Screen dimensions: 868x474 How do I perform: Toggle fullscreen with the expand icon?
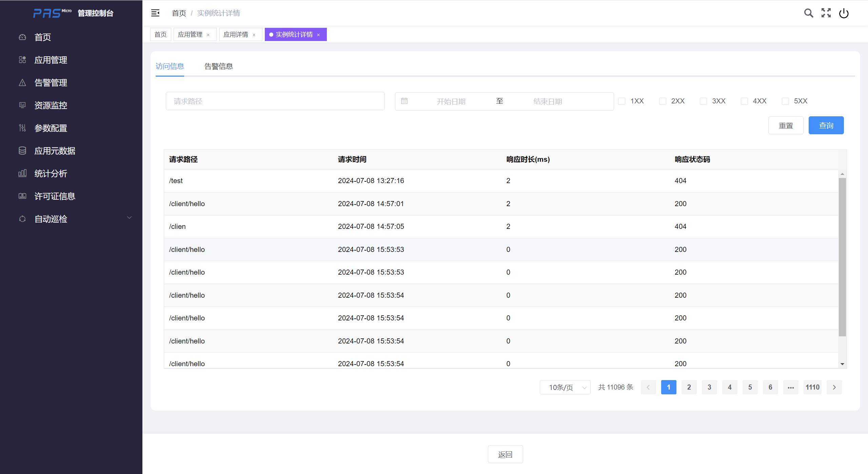(x=826, y=13)
